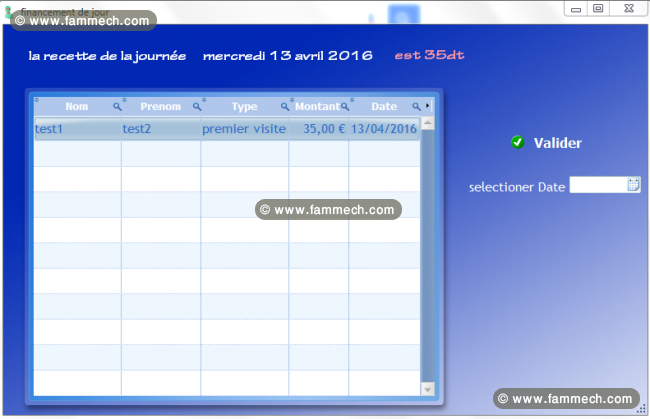
Task: Close the financement de jour window
Action: (629, 9)
